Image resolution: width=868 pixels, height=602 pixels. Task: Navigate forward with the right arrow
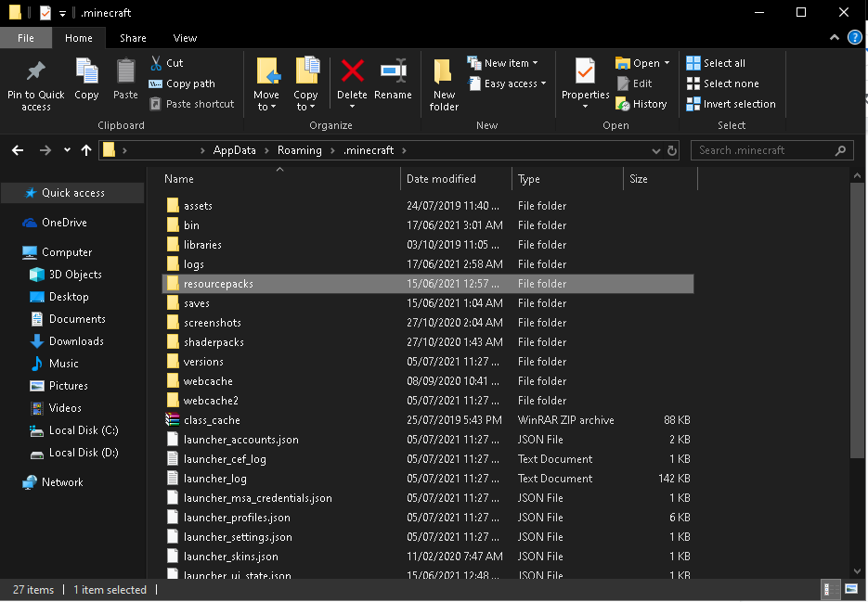[x=45, y=150]
